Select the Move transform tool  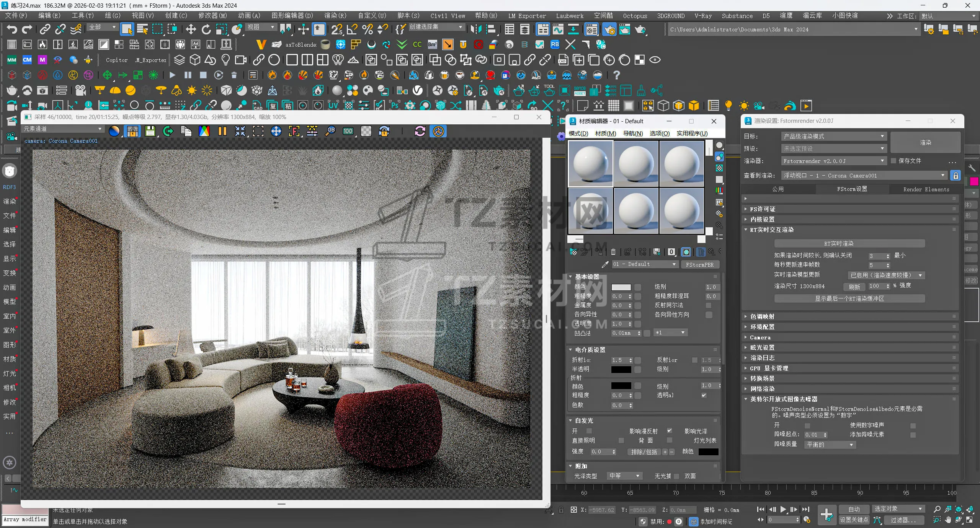(191, 29)
